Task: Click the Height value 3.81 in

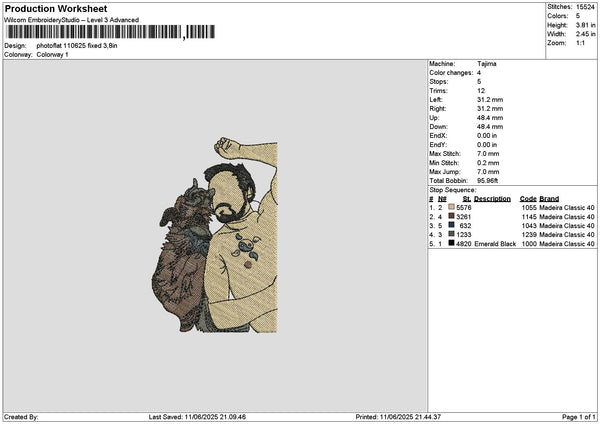Action: pos(585,25)
